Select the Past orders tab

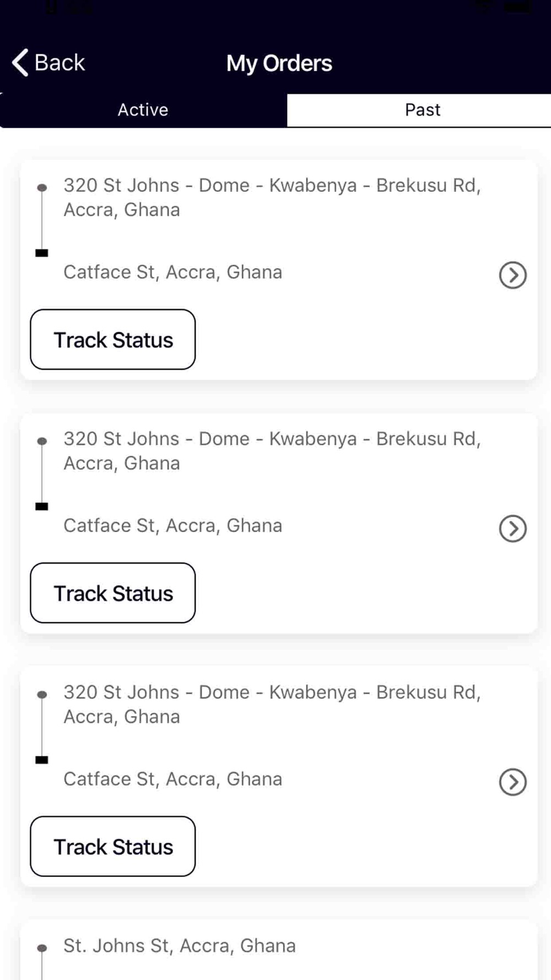pyautogui.click(x=422, y=110)
